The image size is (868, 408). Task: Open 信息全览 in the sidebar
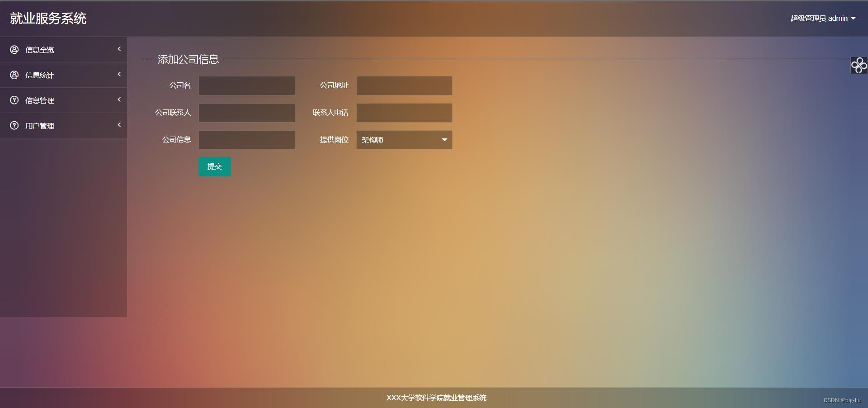click(63, 50)
